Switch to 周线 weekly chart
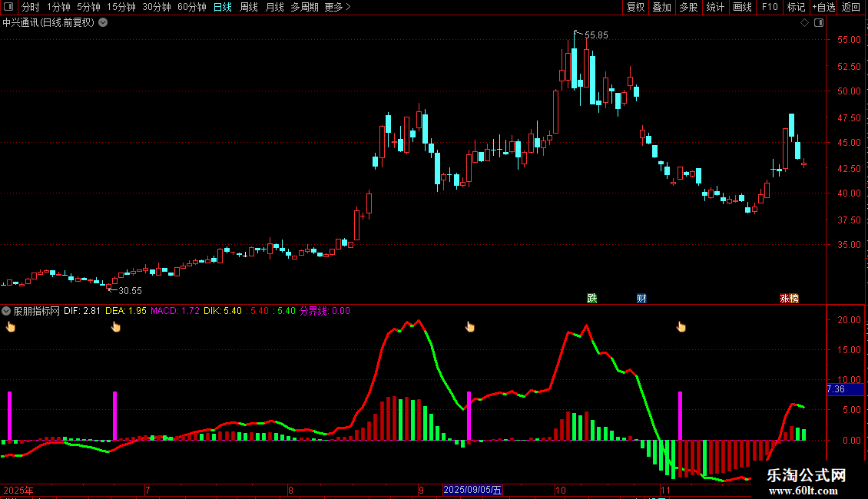The height and width of the screenshot is (499, 868). click(x=249, y=7)
